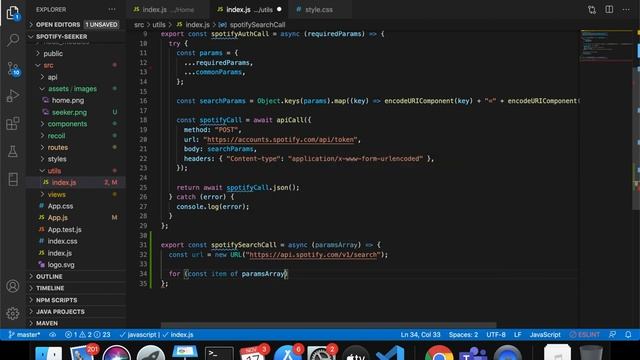The image size is (640, 360).
Task: Open the Extensions view icon
Action: pos(13,123)
